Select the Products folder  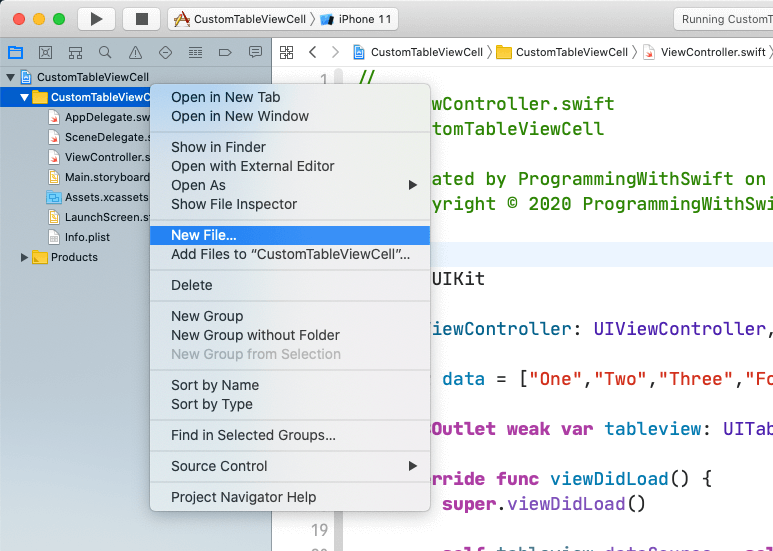click(65, 257)
